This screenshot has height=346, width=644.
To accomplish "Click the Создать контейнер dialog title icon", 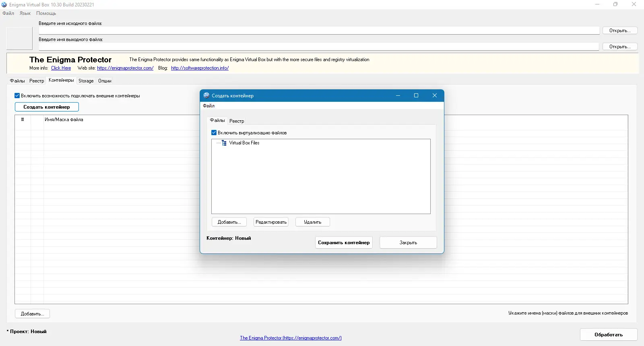I will pyautogui.click(x=206, y=95).
